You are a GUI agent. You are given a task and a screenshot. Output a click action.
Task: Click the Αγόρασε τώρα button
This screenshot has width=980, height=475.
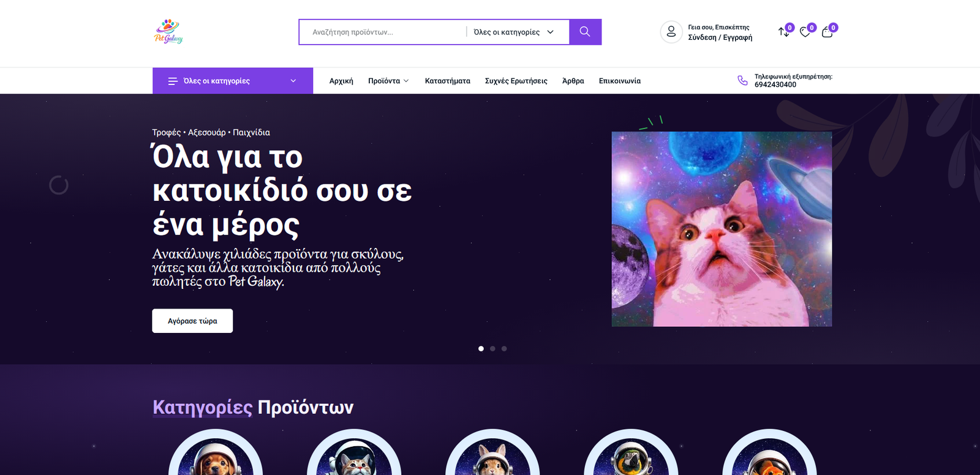[192, 321]
